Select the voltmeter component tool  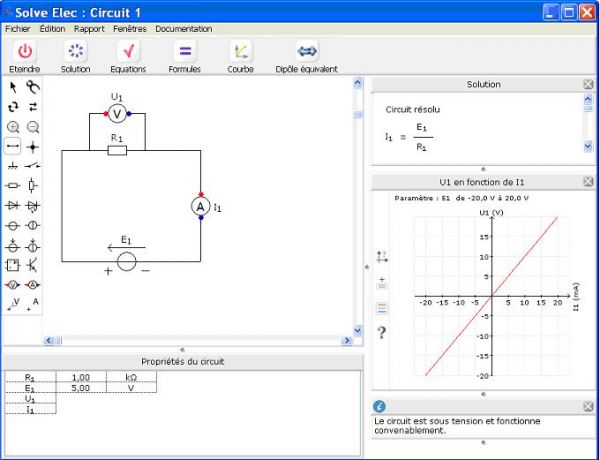pyautogui.click(x=13, y=285)
